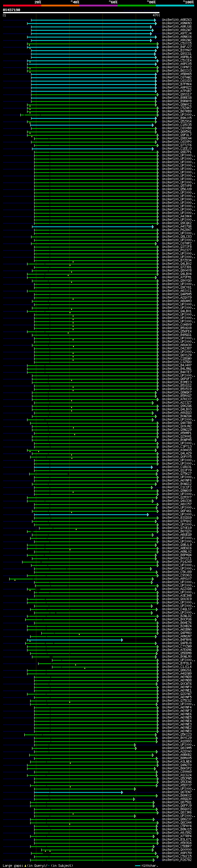Select hit UniRef100_A9TCJ4
The image size is (197, 868).
pos(177,33)
